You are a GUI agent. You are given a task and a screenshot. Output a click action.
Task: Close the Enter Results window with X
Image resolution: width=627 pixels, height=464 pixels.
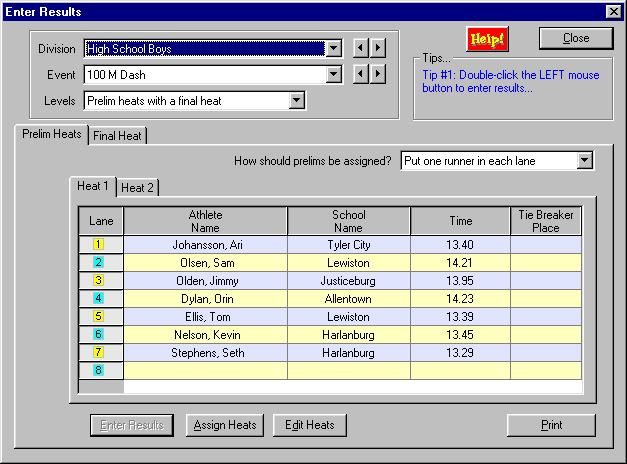[x=613, y=12]
